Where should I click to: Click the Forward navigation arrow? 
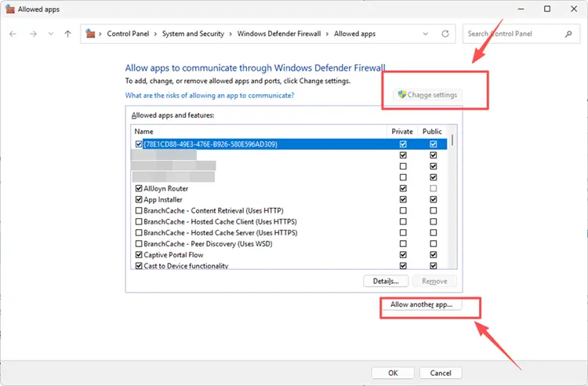pos(33,34)
